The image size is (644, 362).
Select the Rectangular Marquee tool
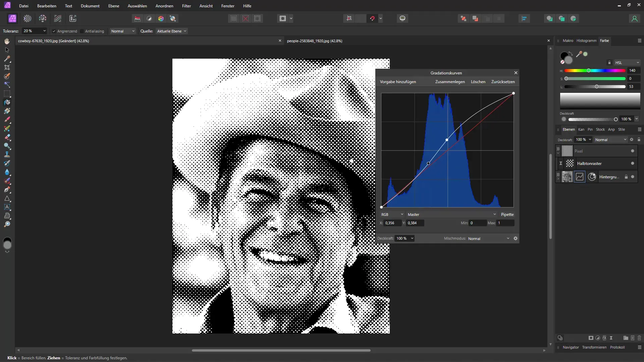point(7,94)
